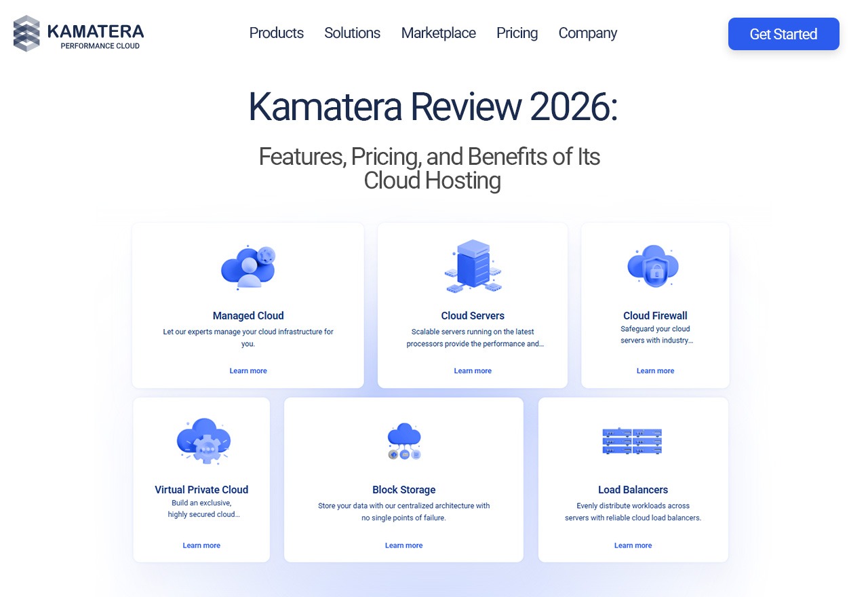Viewport: 868px width, 597px height.
Task: Click 'Build an exclusive, highly secured cloud' description
Action: (x=203, y=509)
